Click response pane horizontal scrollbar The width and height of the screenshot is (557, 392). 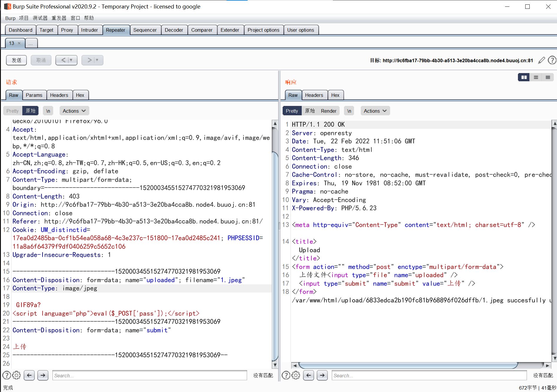[408, 366]
